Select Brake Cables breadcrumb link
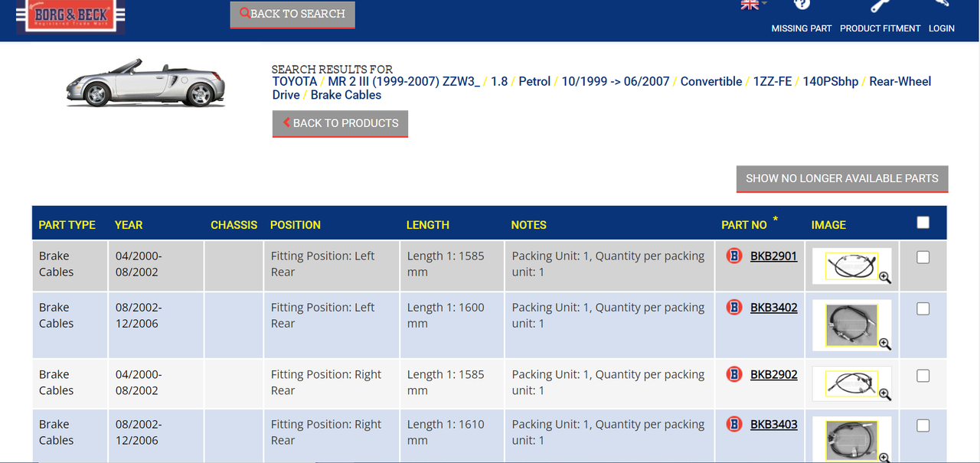Screen dimensions: 980x463 (x=346, y=95)
